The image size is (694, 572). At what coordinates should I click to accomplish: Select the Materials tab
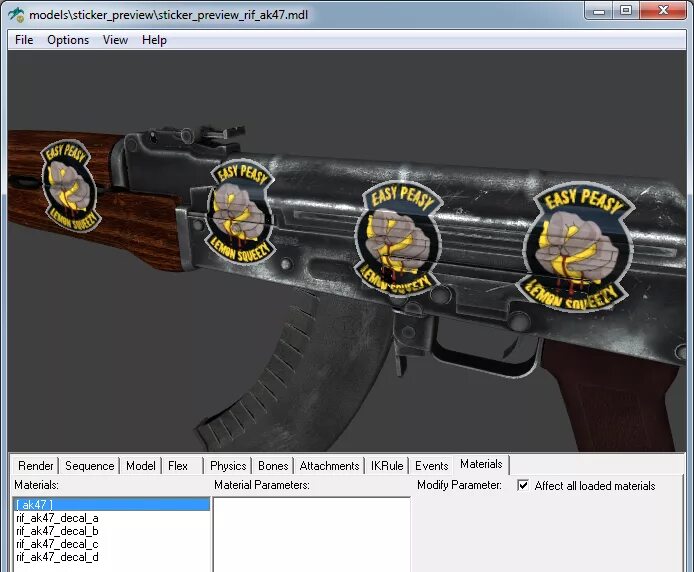[x=481, y=464]
